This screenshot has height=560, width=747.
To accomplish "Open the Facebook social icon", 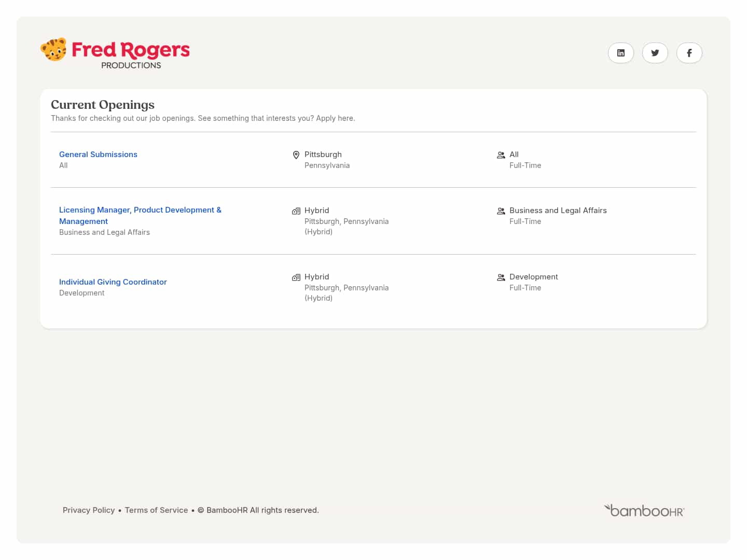I will [x=689, y=53].
